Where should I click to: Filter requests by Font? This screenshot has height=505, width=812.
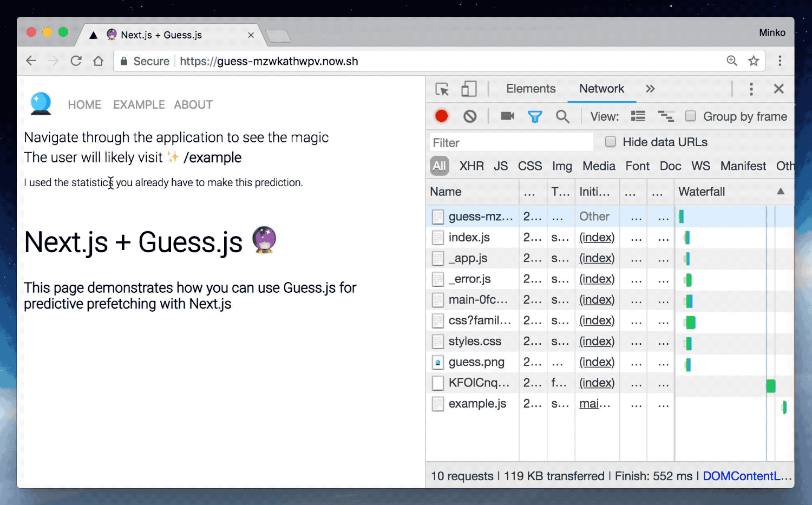coord(637,166)
